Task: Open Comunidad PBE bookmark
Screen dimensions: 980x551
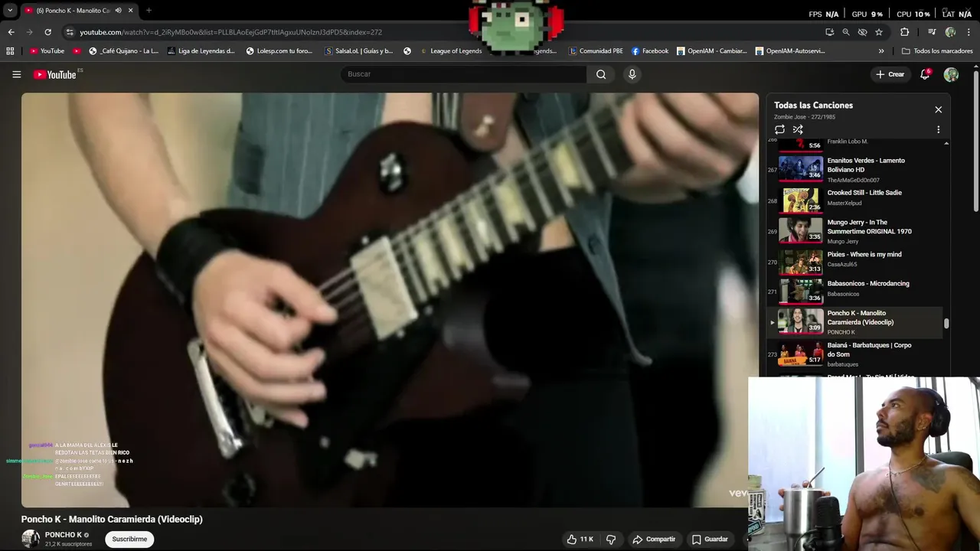Action: (x=596, y=51)
